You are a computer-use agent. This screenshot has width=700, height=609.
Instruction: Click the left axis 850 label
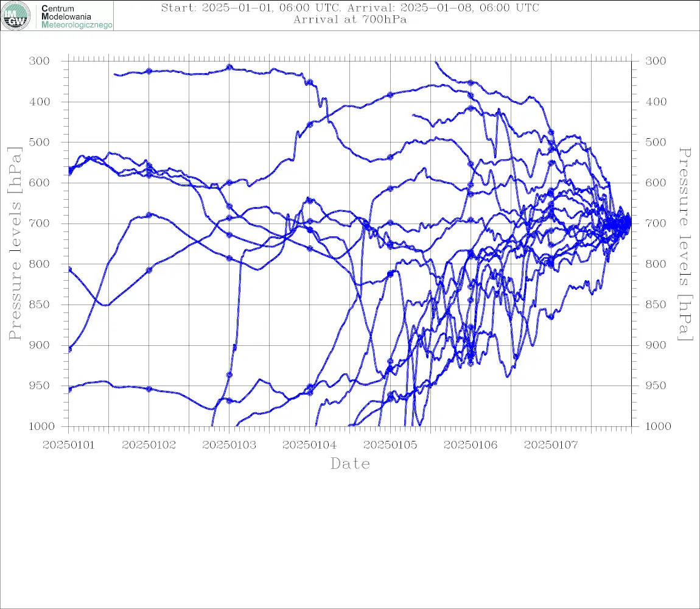pos(40,304)
